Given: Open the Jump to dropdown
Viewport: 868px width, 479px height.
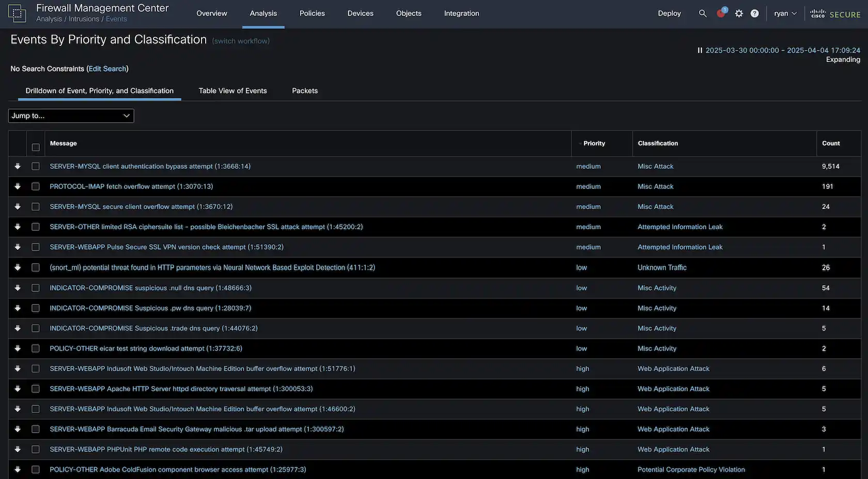Looking at the screenshot, I should coord(71,116).
